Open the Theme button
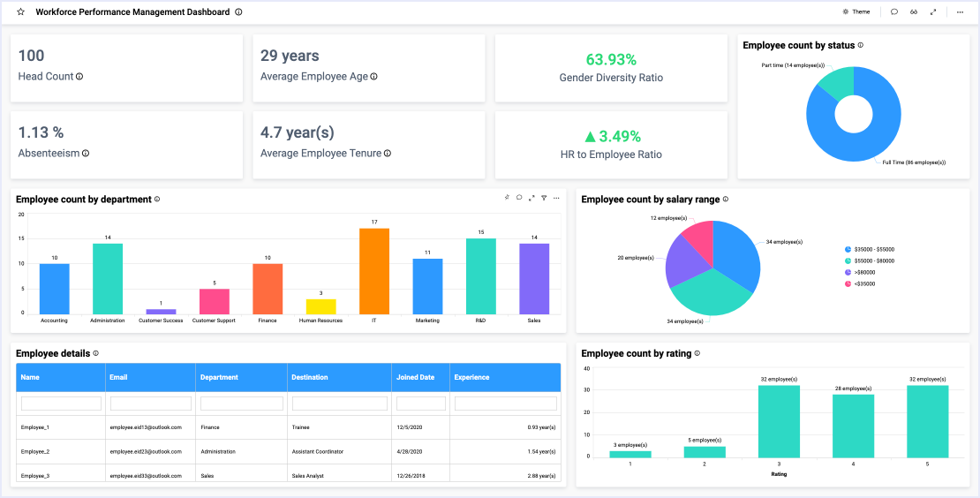 [x=856, y=12]
